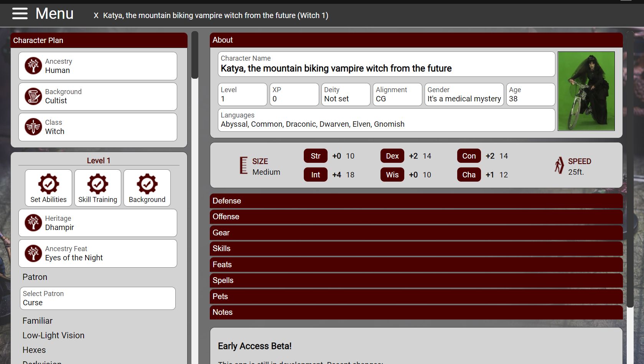
Task: Select the Class Witch emblem icon
Action: click(33, 127)
